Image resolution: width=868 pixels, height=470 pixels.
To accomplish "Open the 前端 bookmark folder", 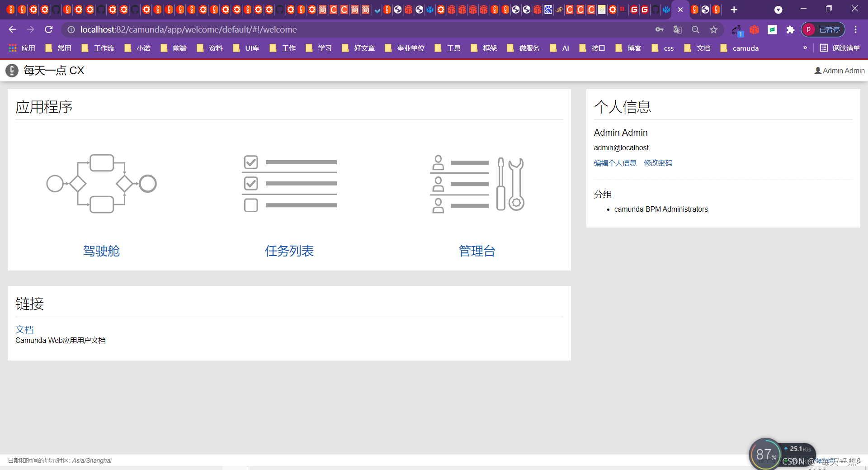I will 174,48.
